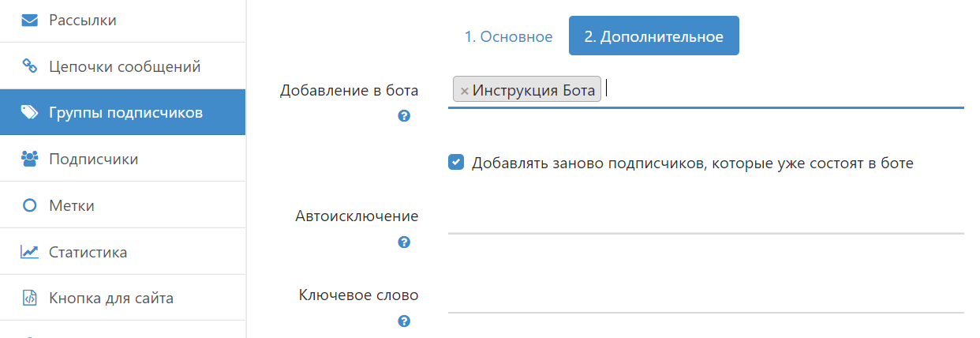Click the envelope icon beside Рассылки
Viewport: 980px width, 338px height.
pyautogui.click(x=29, y=20)
